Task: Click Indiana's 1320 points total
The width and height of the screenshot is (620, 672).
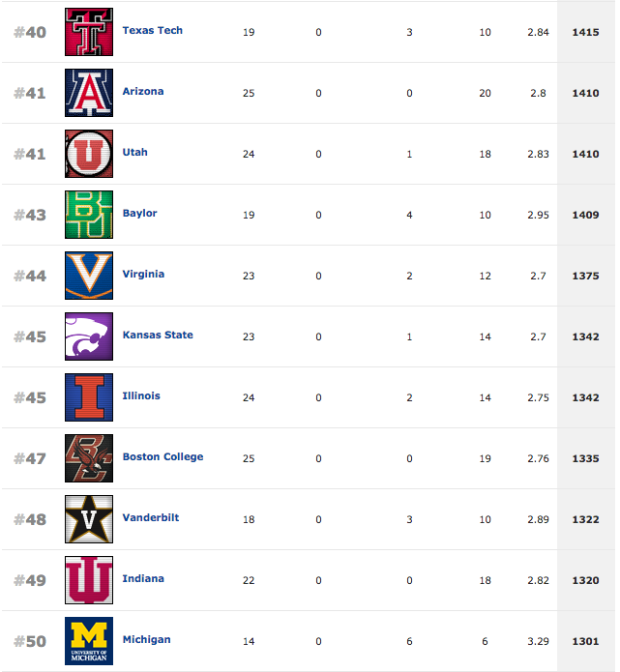Action: point(585,581)
